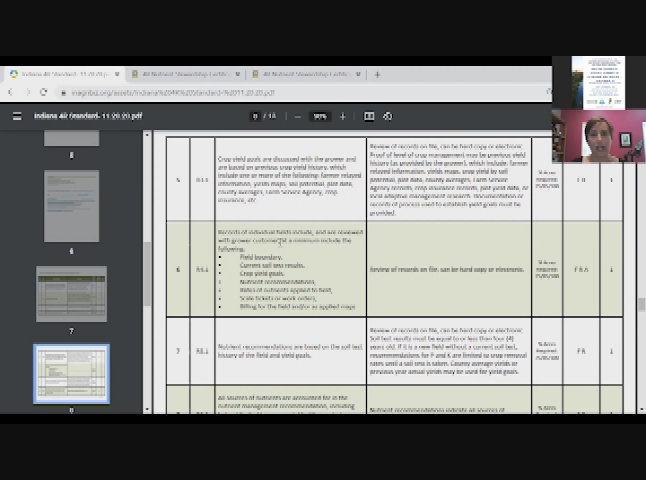Click the browser back arrow
The width and height of the screenshot is (646, 480).
tap(11, 92)
